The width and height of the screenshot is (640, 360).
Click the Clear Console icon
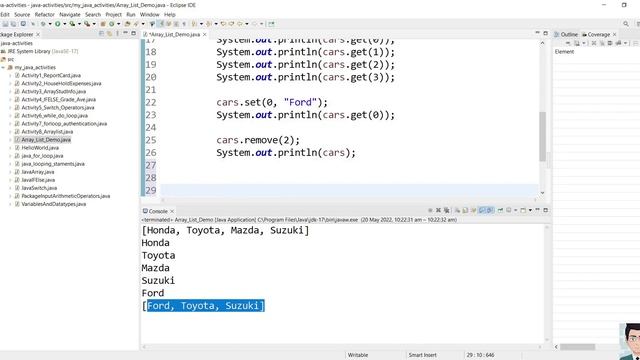[x=457, y=210]
